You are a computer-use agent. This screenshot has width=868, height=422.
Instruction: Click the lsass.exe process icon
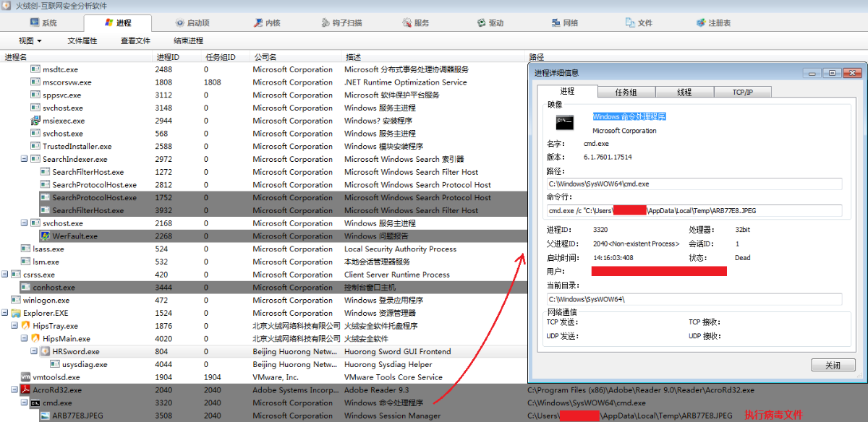[x=25, y=249]
